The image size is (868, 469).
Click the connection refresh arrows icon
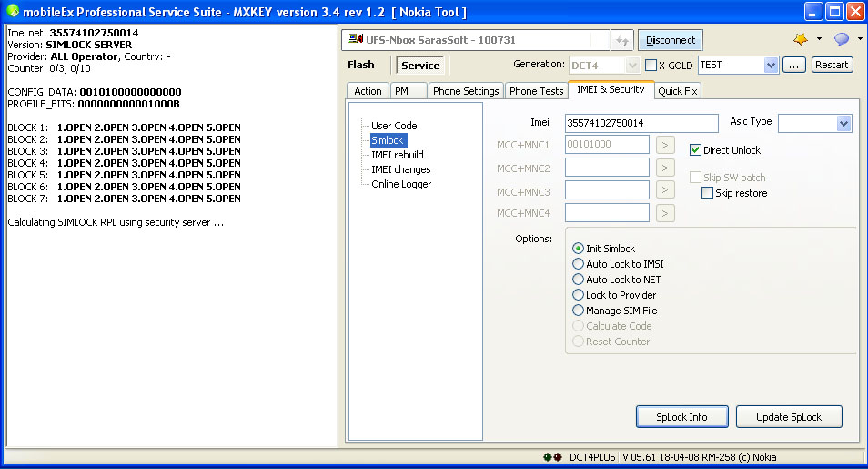coord(622,40)
